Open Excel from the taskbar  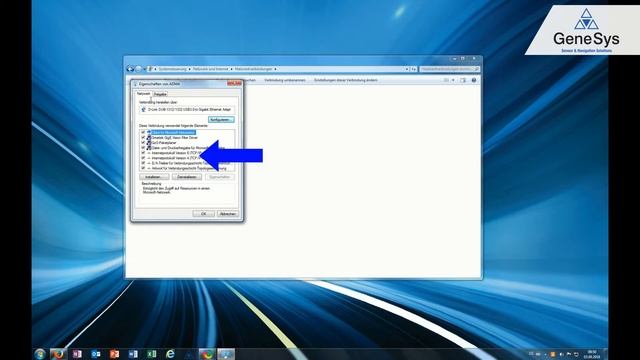(x=152, y=354)
